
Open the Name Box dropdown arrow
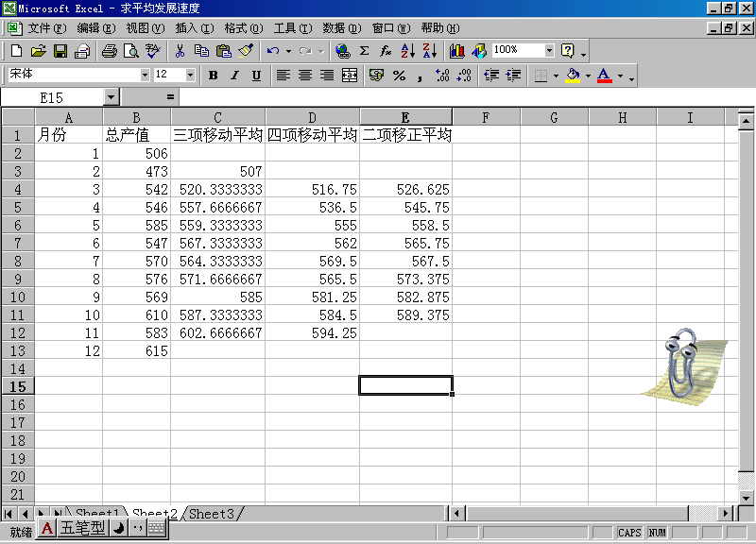111,96
